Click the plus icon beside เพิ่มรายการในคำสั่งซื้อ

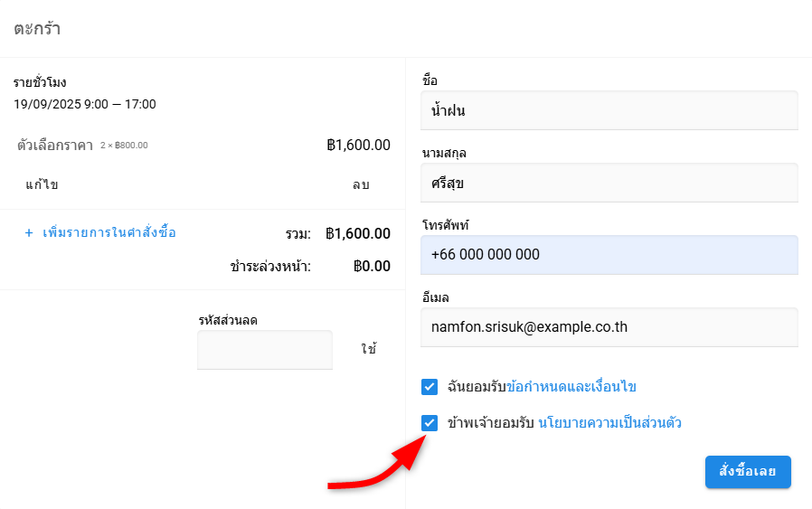pos(29,233)
